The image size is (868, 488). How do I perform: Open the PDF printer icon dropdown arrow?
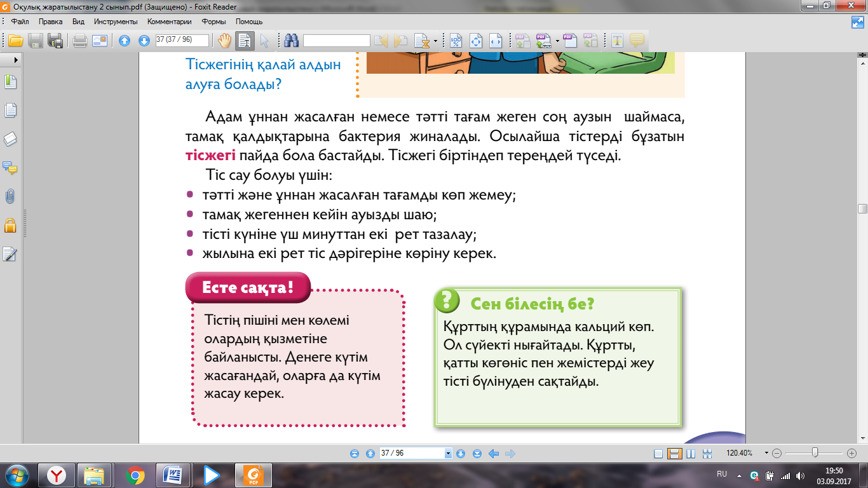[x=557, y=41]
